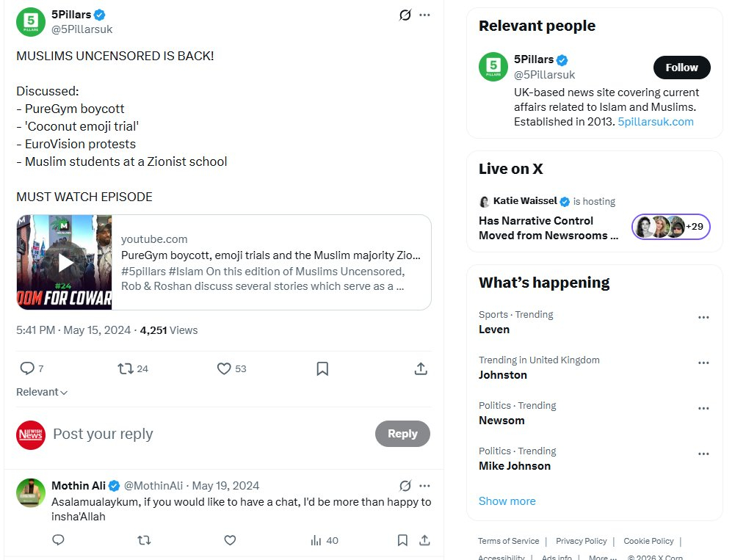
Task: Like the 5Pillars post
Action: click(225, 368)
